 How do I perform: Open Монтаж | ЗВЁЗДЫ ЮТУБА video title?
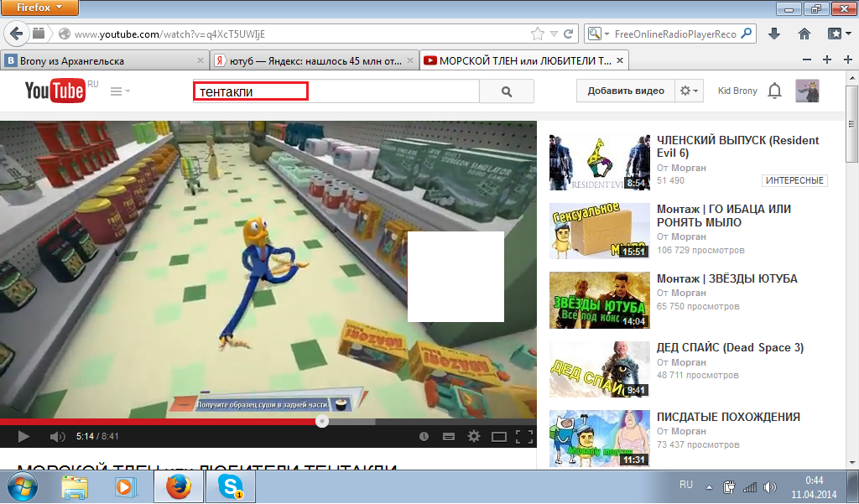pos(727,278)
